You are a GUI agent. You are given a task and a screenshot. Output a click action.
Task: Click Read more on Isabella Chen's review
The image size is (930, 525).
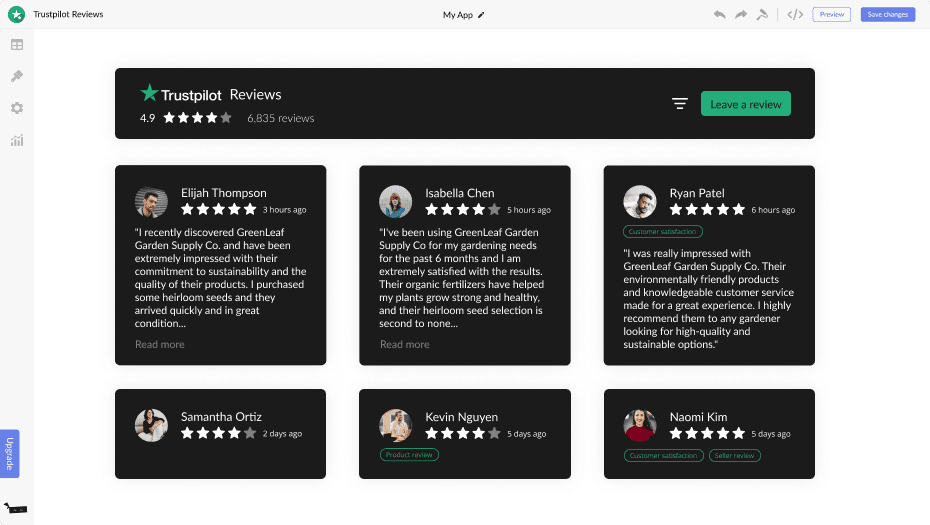click(x=405, y=344)
